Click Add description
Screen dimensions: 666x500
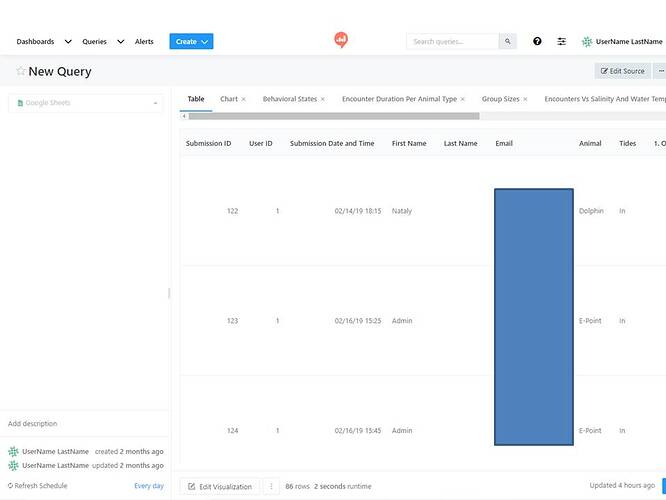coord(32,424)
